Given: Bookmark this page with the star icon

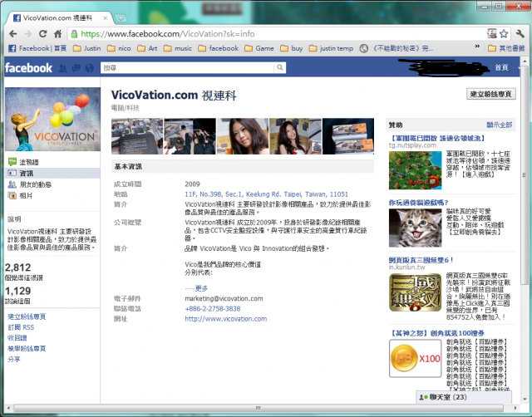Looking at the screenshot, I should pos(504,33).
